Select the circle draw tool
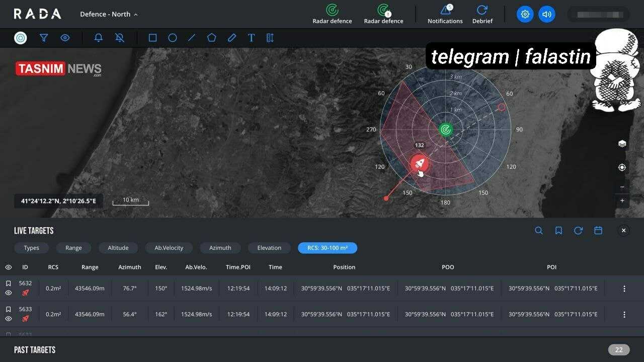Screen dimensions: 644x362 tap(172, 38)
